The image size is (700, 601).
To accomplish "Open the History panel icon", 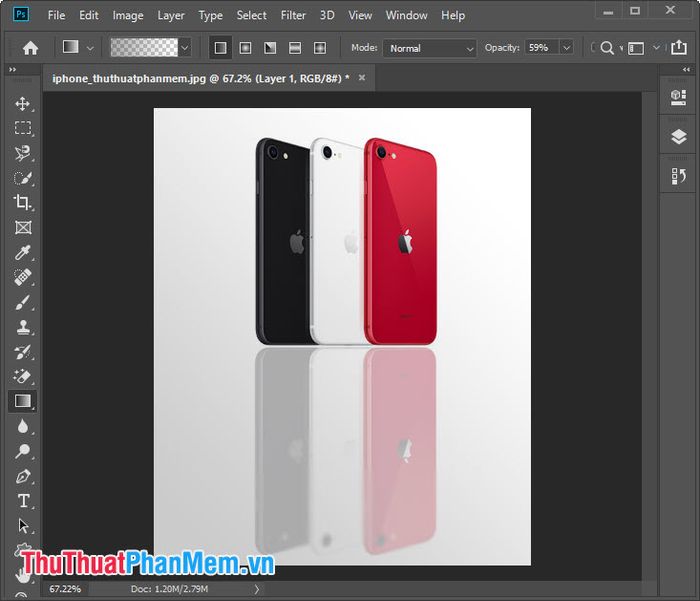I will (x=678, y=176).
